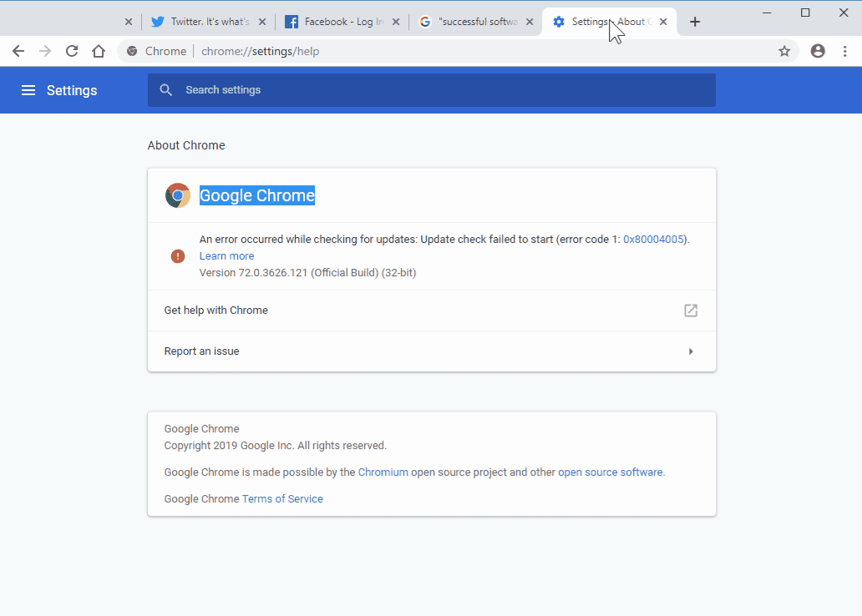The width and height of the screenshot is (862, 616).
Task: Click the Chrome logo beside Google Chrome heading
Action: [178, 195]
